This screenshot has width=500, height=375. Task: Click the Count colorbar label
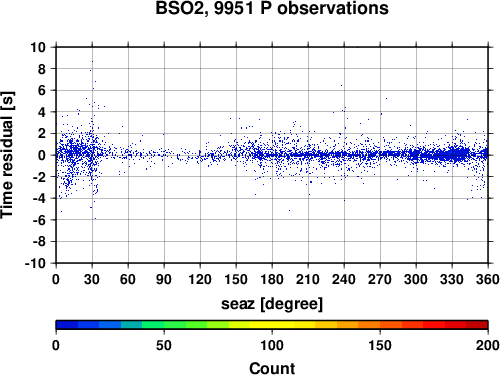click(x=272, y=368)
